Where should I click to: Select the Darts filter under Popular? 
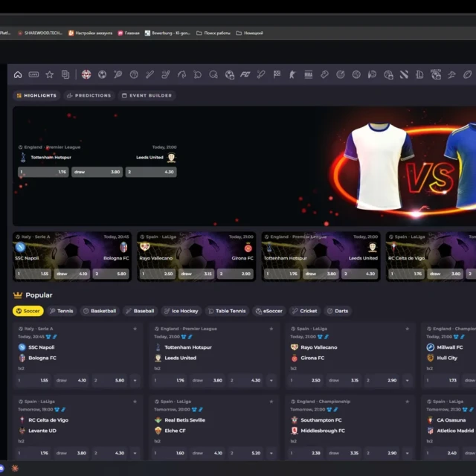(x=338, y=311)
